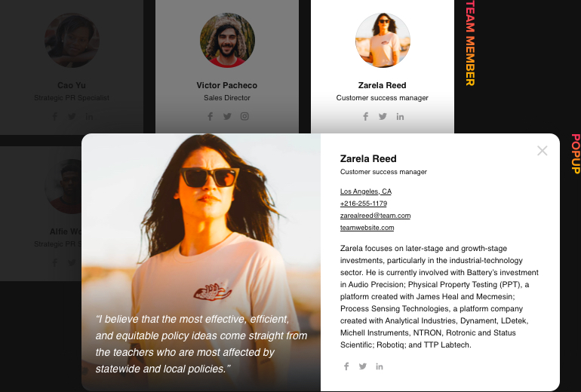Open the Los Angeles, CA link

(x=366, y=191)
